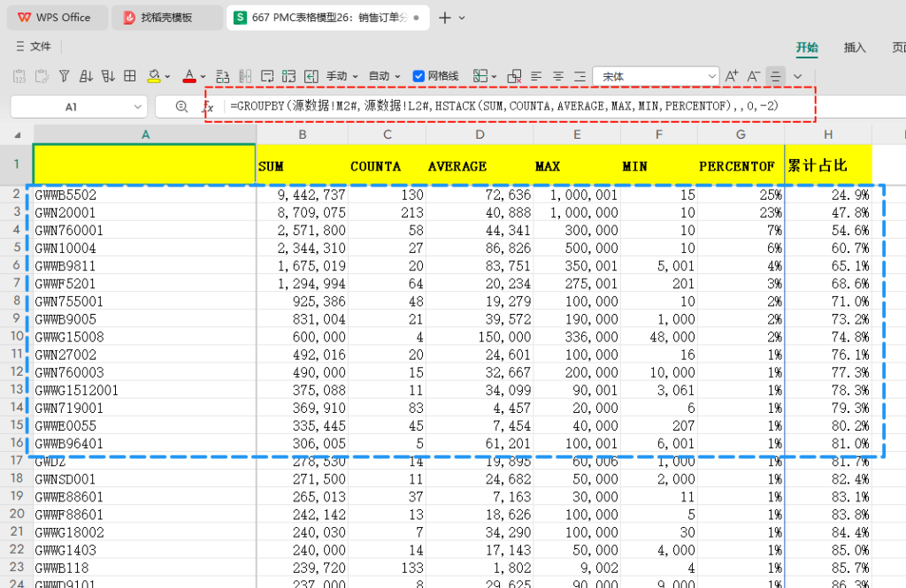Click the freeze panes grid icon

(480, 76)
